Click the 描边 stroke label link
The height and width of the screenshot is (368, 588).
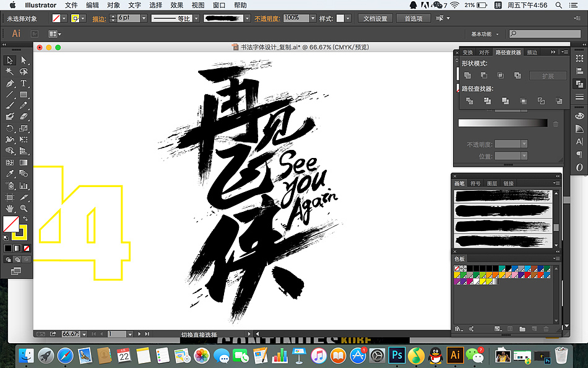100,19
